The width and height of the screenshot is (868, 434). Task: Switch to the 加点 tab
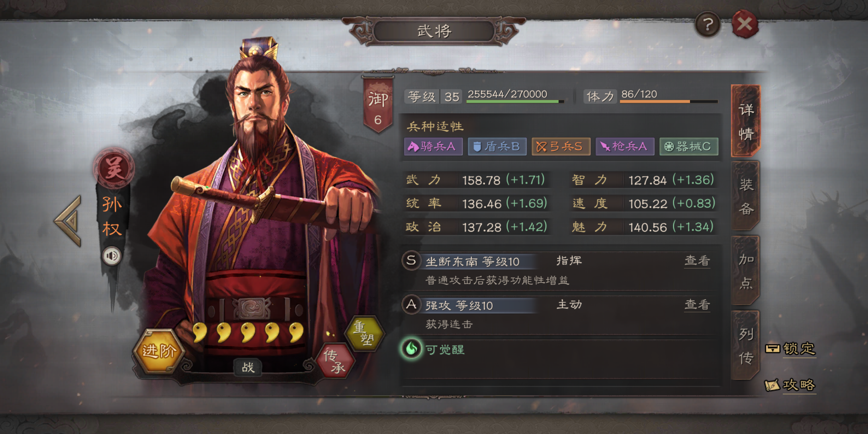pos(746,271)
